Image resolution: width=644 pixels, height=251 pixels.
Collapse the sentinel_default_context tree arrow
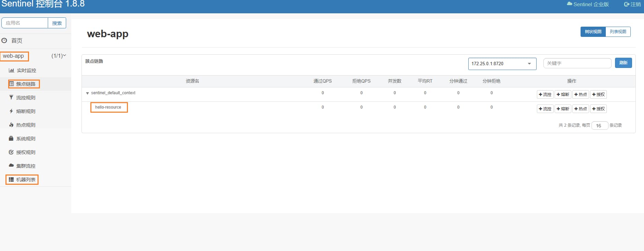pos(87,93)
